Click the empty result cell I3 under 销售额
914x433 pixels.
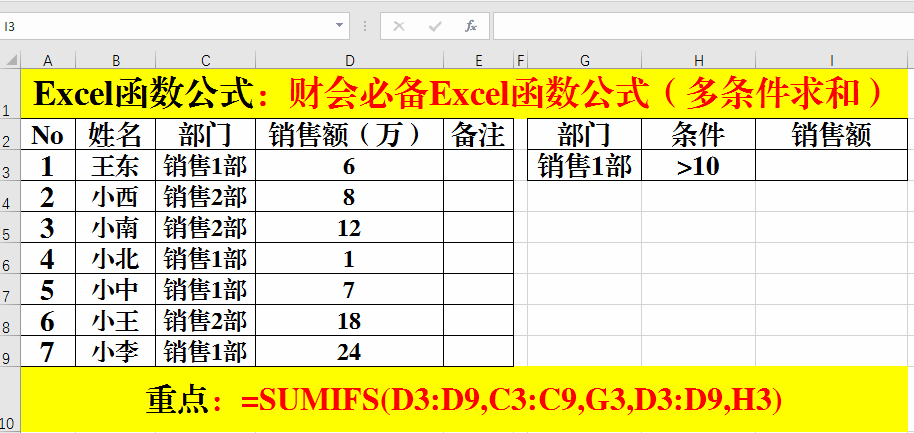(832, 166)
